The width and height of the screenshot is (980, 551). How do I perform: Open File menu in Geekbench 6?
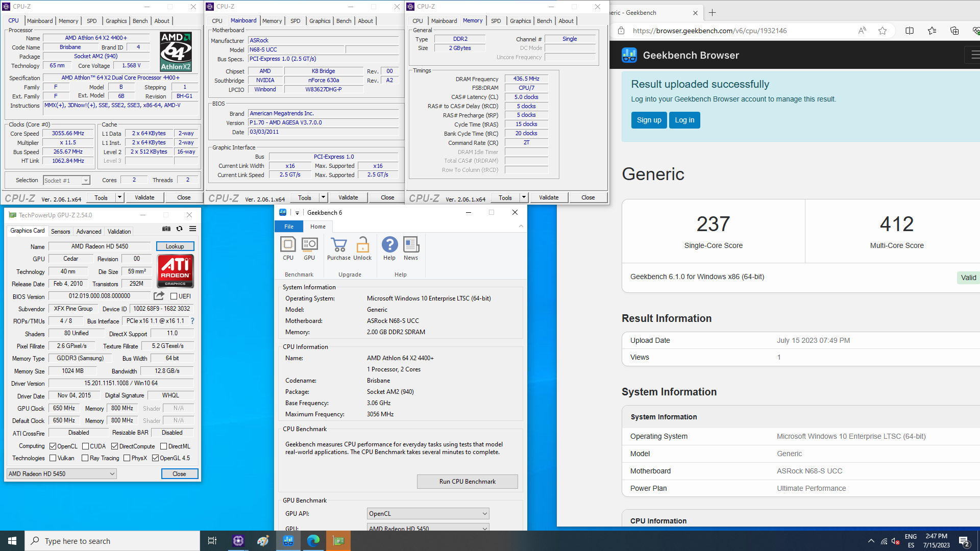pyautogui.click(x=289, y=227)
